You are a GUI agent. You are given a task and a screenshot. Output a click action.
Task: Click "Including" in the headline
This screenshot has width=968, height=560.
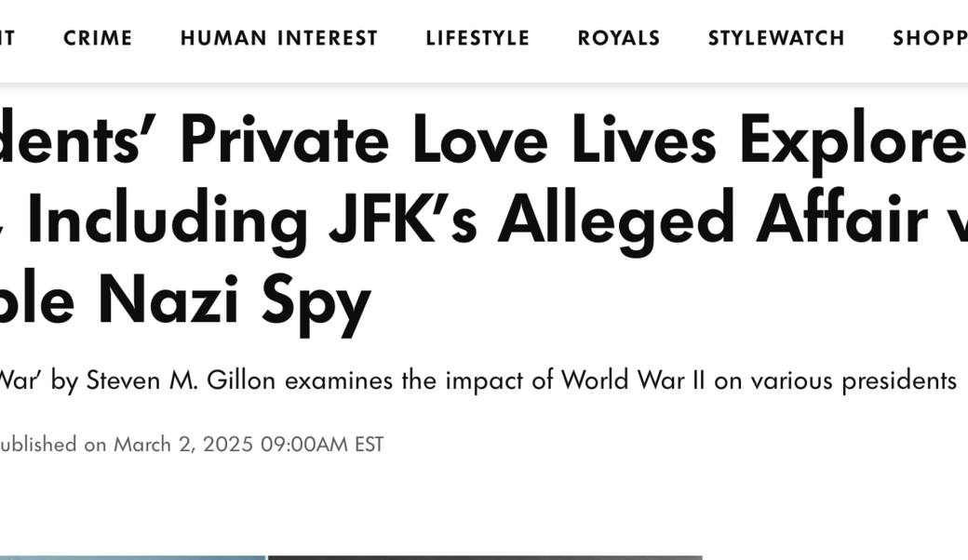[168, 220]
